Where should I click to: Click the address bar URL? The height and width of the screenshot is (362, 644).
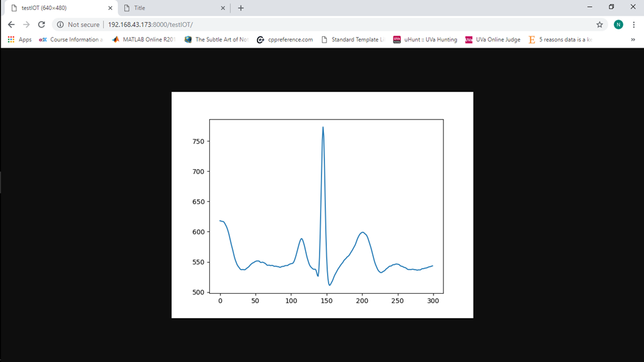point(150,24)
